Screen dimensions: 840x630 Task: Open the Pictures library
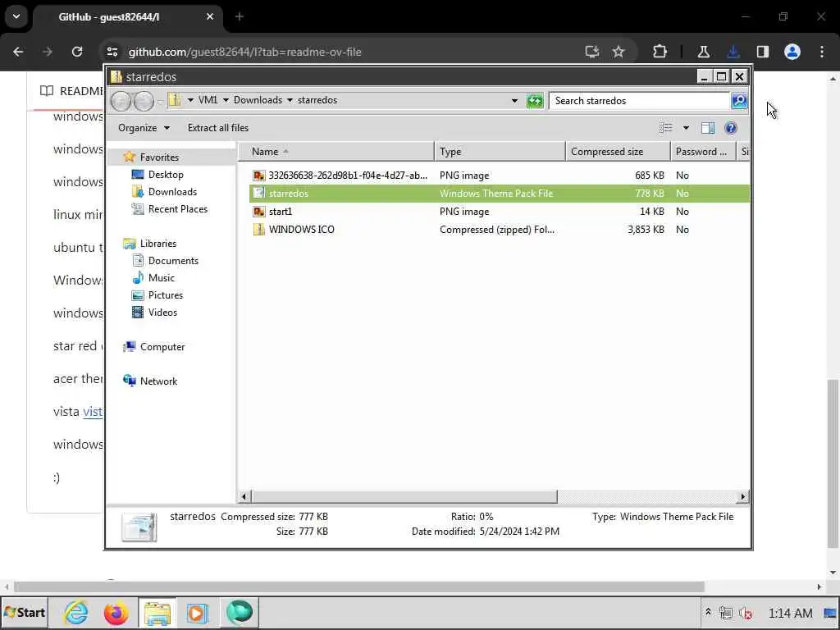[x=165, y=295]
